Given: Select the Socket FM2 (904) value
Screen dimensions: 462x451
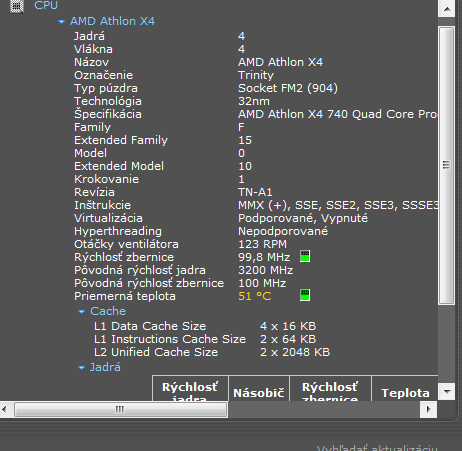Looking at the screenshot, I should point(288,88).
